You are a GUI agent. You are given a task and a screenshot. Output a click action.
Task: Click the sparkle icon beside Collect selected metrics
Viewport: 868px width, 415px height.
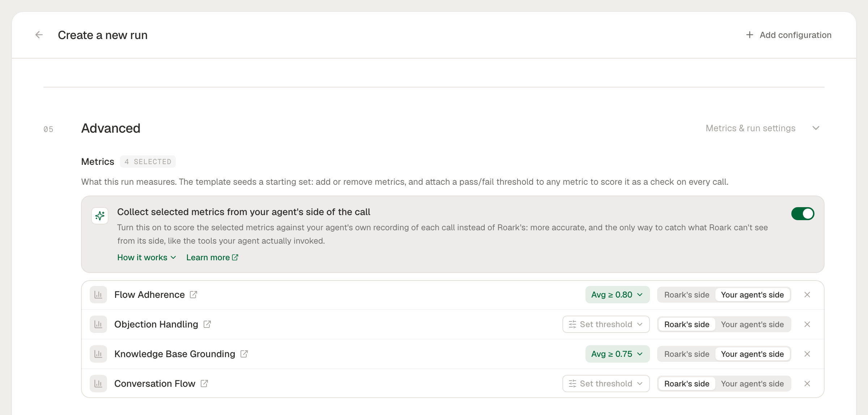100,216
